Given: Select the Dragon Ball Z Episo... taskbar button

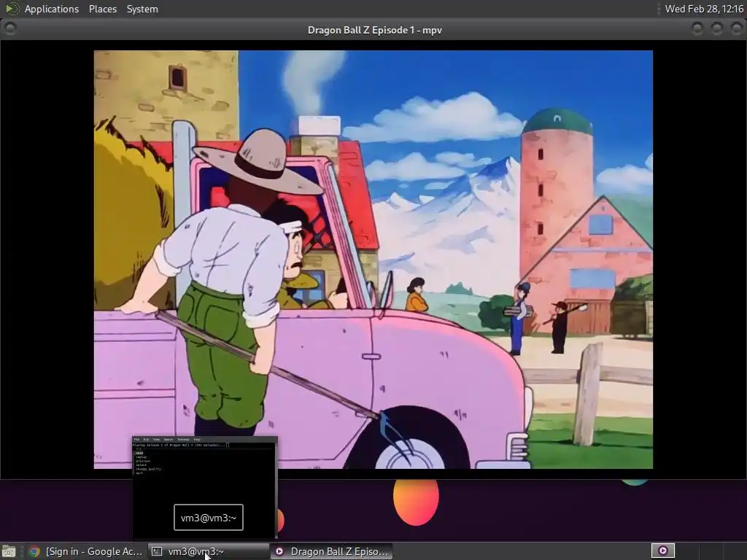Looking at the screenshot, I should (x=332, y=551).
